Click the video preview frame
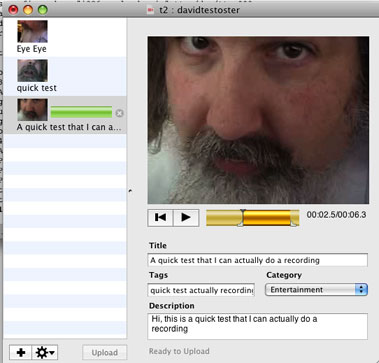 [258, 120]
